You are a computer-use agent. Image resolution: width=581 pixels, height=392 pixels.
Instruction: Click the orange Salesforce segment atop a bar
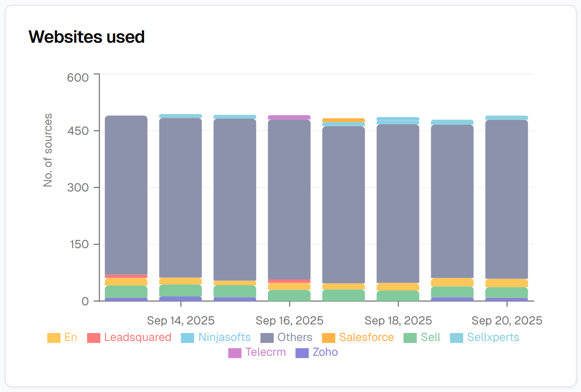coord(344,120)
